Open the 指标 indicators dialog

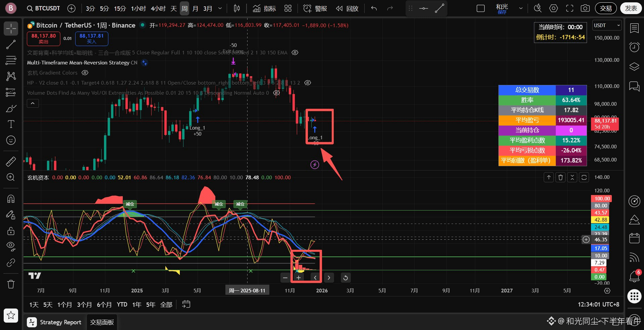(264, 8)
